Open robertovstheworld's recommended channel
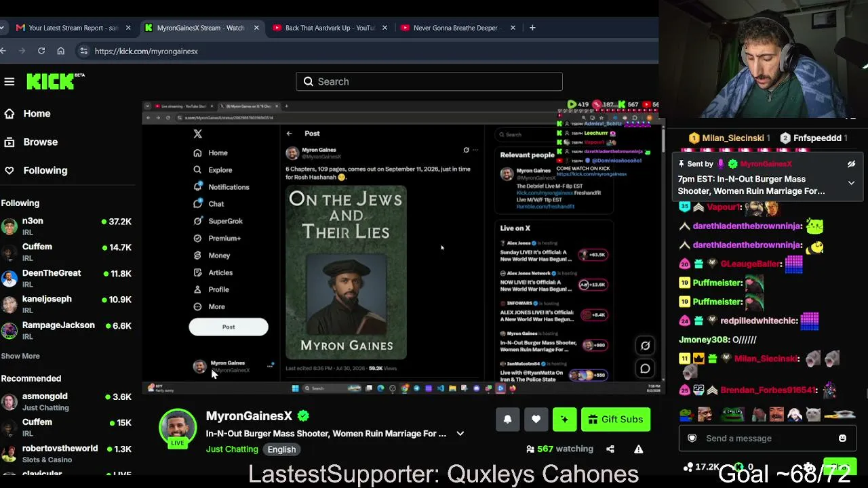This screenshot has height=488, width=868. [68, 454]
